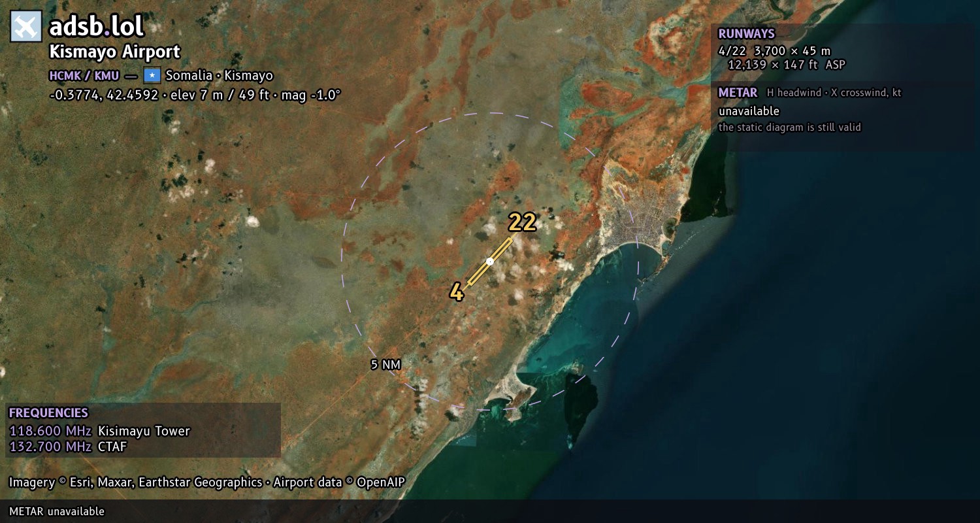Click the METAR unavailable status bar text

pyautogui.click(x=57, y=511)
